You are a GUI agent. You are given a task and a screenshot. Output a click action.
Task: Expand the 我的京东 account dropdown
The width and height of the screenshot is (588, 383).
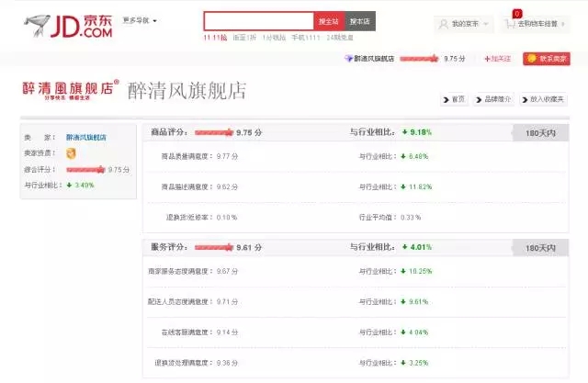(463, 24)
